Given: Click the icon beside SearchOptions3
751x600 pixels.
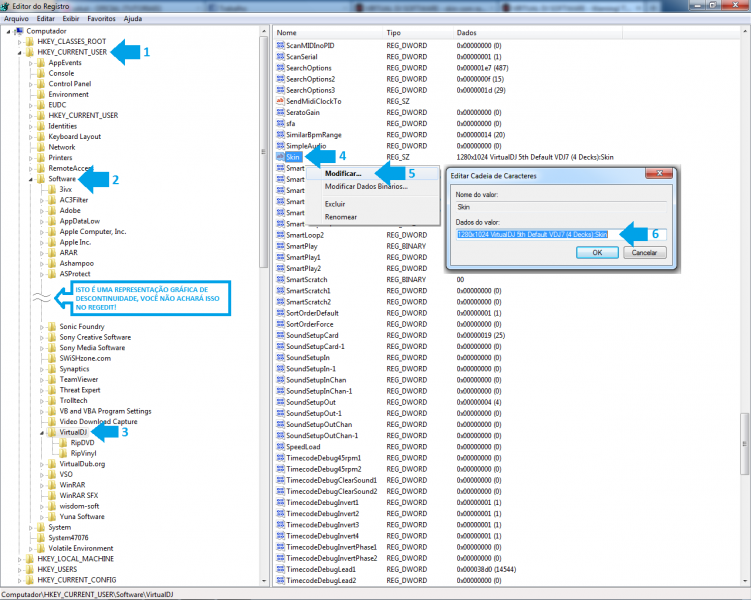Looking at the screenshot, I should tap(281, 90).
